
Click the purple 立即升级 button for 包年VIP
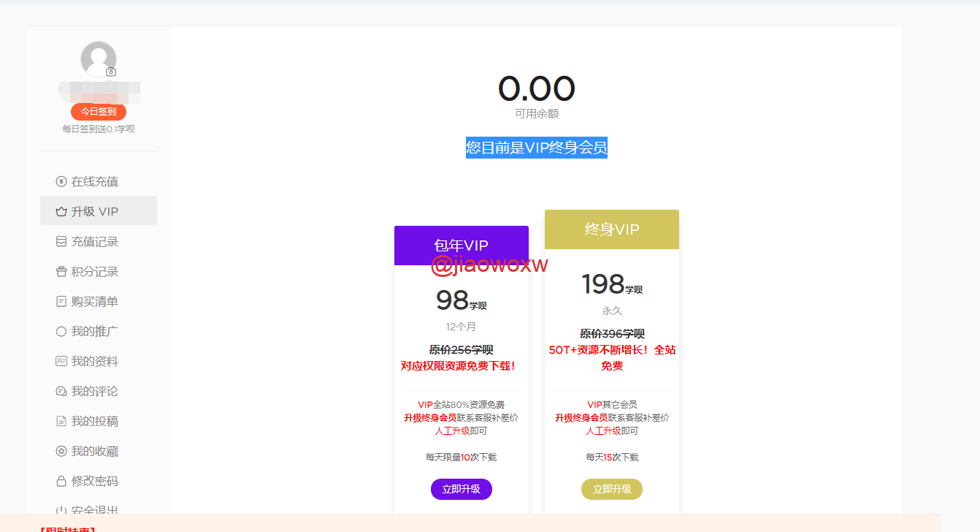click(x=462, y=489)
